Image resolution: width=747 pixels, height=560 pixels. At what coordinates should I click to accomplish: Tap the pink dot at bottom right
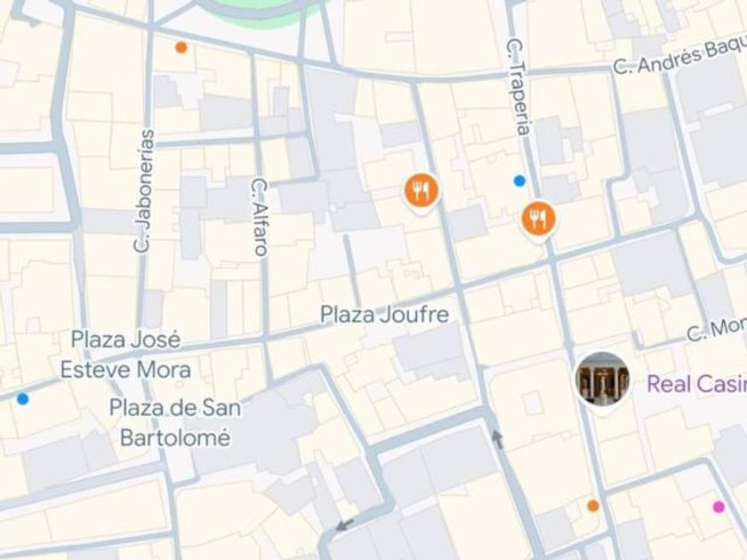pos(719,507)
